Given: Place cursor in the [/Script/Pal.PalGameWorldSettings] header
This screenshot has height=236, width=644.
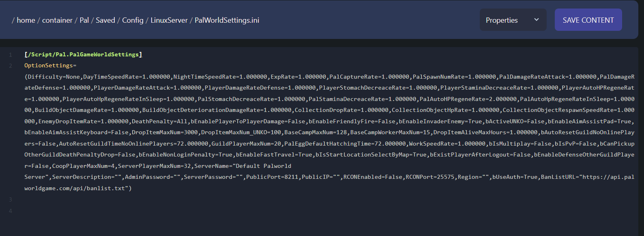Looking at the screenshot, I should (83, 54).
